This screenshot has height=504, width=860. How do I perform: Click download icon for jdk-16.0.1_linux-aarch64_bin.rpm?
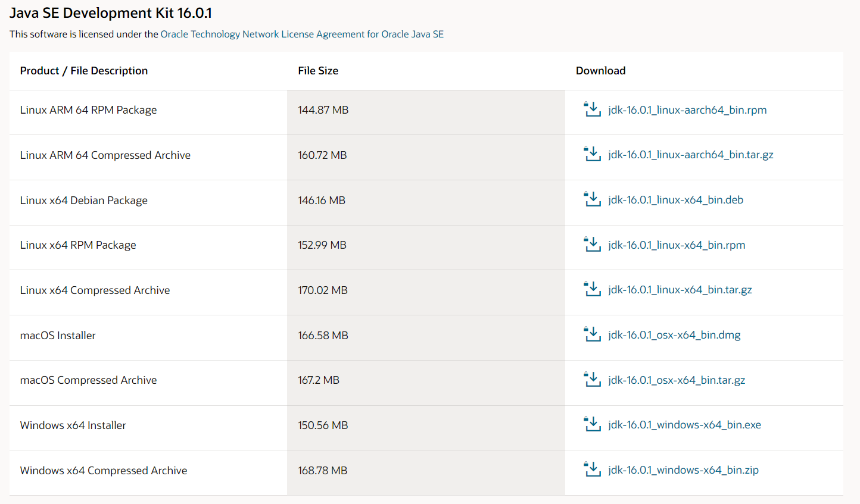pyautogui.click(x=593, y=109)
